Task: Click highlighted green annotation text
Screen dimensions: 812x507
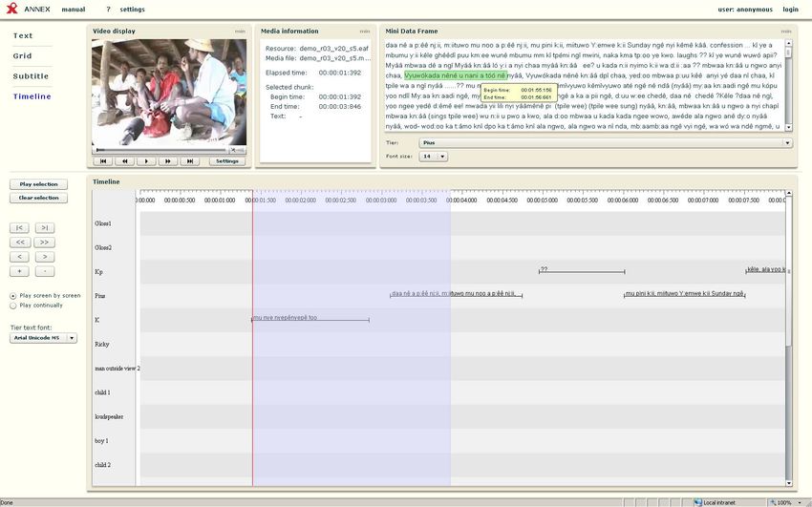Action: [x=455, y=75]
